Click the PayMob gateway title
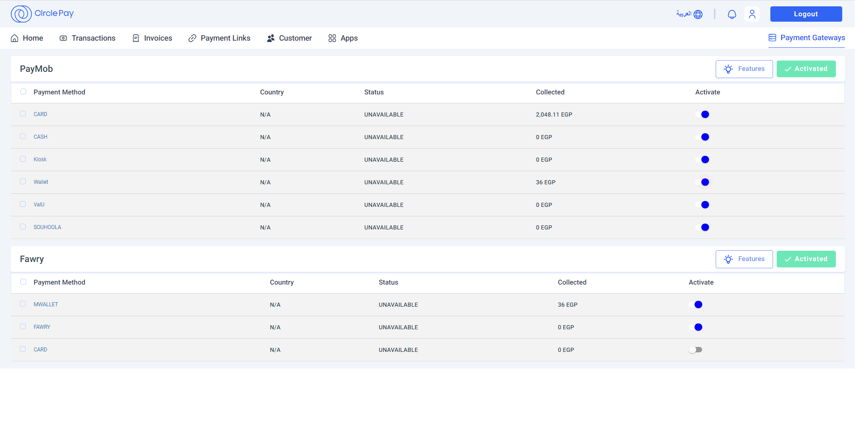The width and height of the screenshot is (868, 421). point(36,69)
